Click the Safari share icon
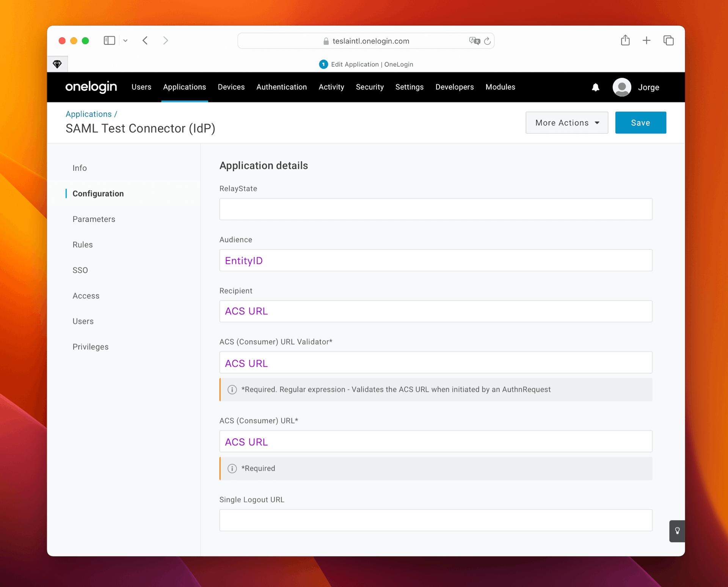 point(625,40)
